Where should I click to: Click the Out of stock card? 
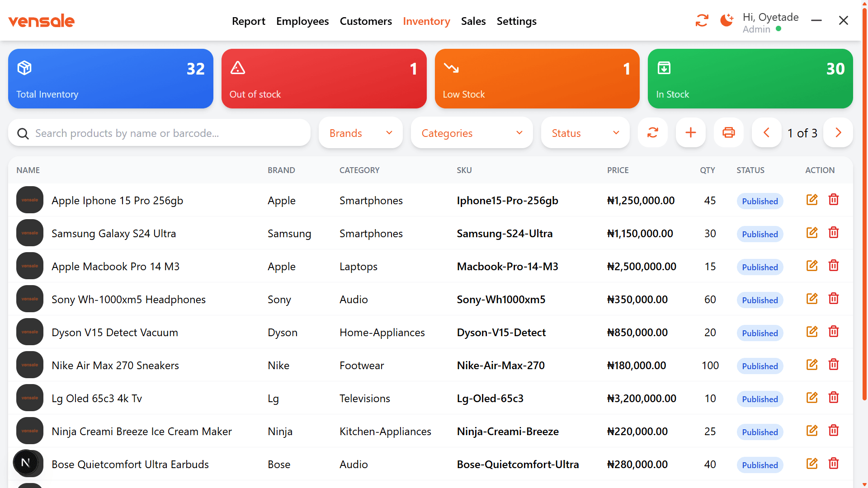coord(324,79)
